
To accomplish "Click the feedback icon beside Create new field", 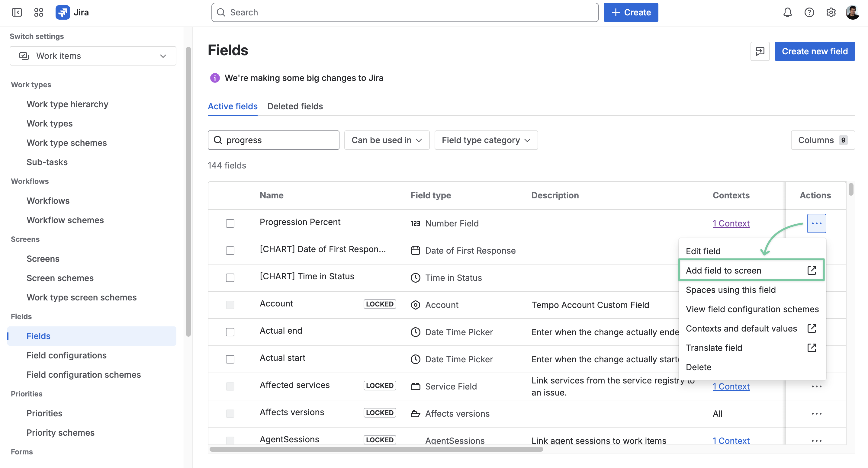I will (x=760, y=51).
